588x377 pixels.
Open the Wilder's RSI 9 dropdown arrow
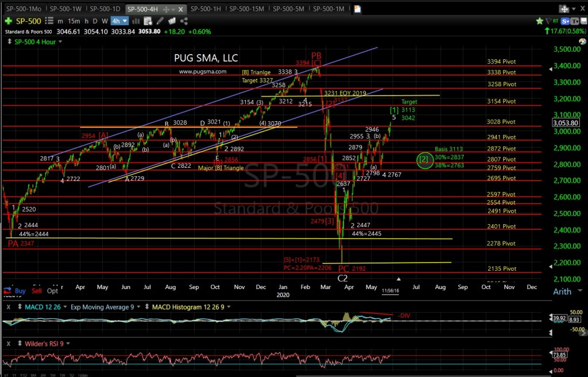click(x=68, y=343)
